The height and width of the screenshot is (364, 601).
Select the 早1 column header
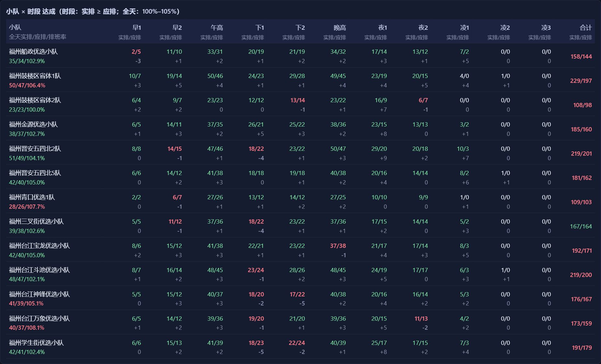[136, 28]
